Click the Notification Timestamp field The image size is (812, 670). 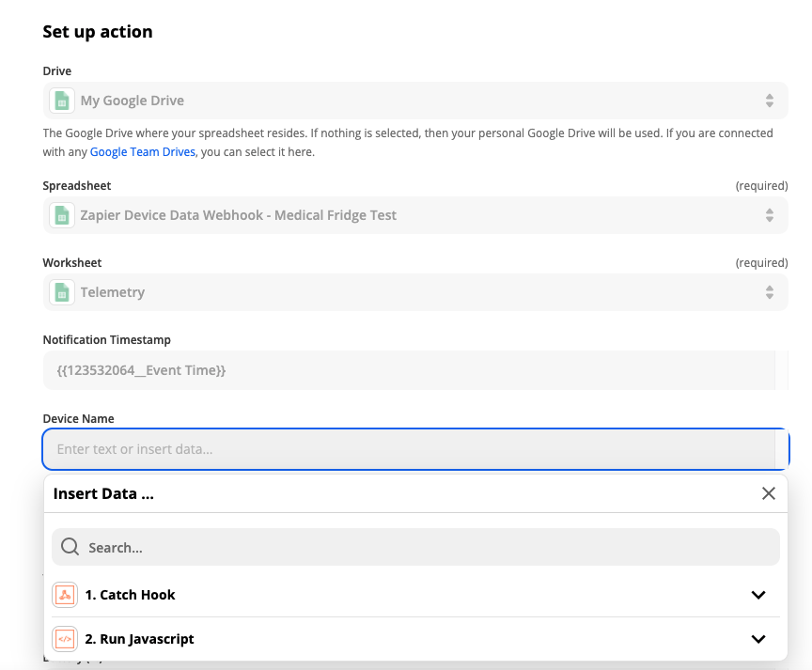[415, 370]
